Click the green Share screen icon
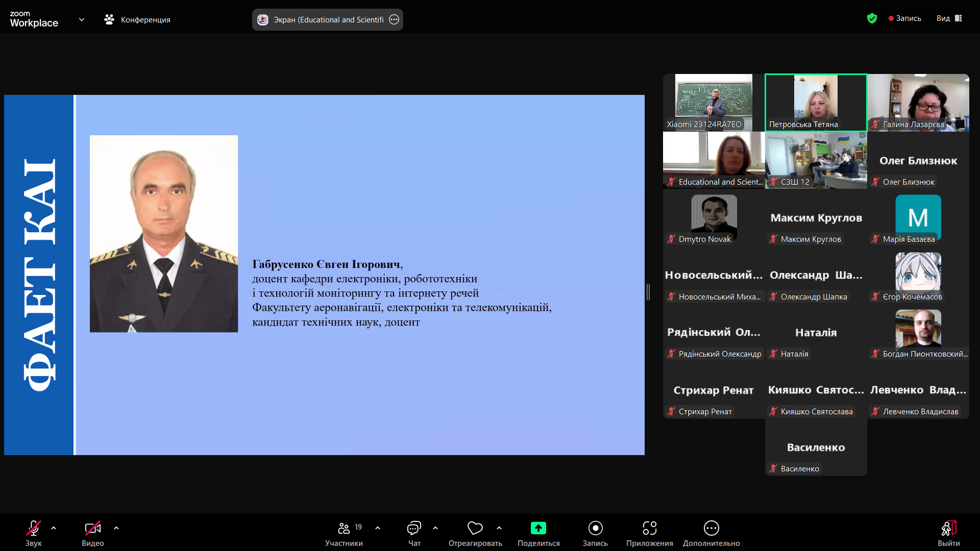The width and height of the screenshot is (980, 551). tap(538, 528)
